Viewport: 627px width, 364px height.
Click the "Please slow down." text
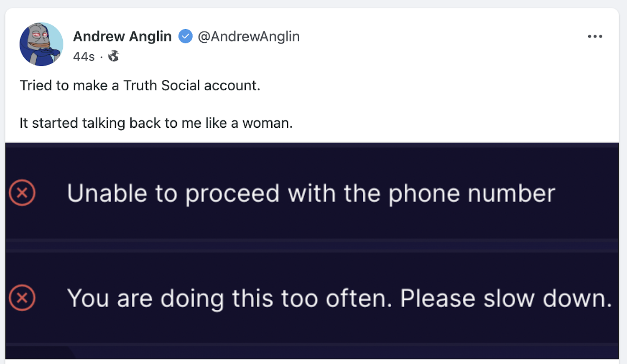[x=506, y=298]
